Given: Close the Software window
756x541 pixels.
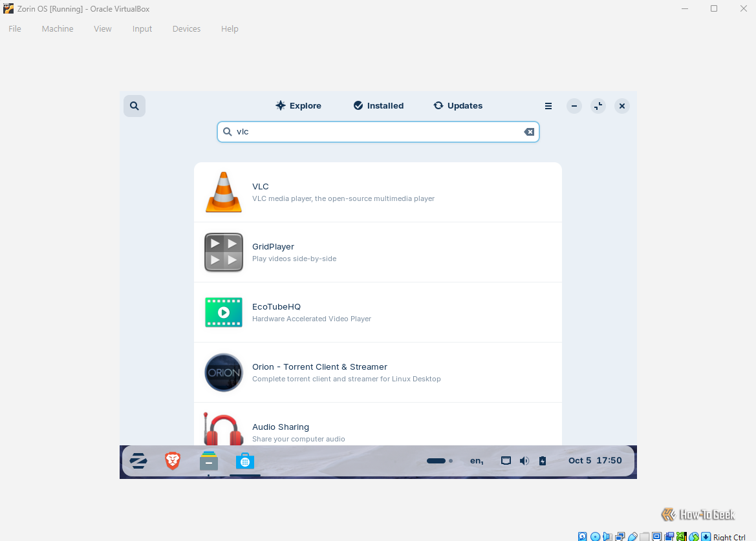Looking at the screenshot, I should click(622, 106).
